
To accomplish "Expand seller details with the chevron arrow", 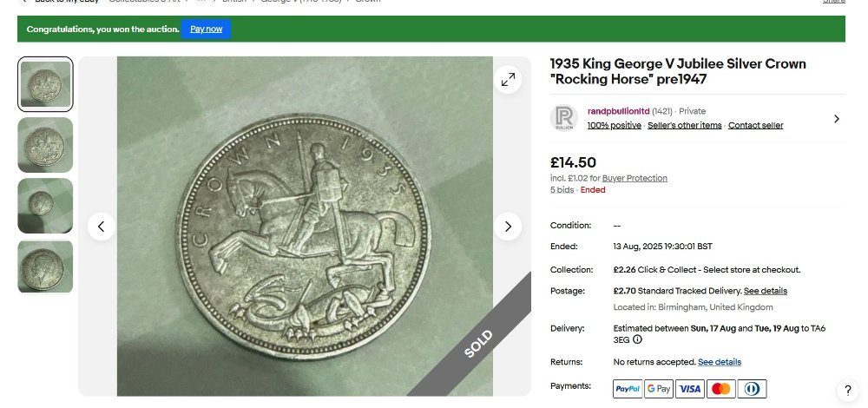I will [x=836, y=119].
